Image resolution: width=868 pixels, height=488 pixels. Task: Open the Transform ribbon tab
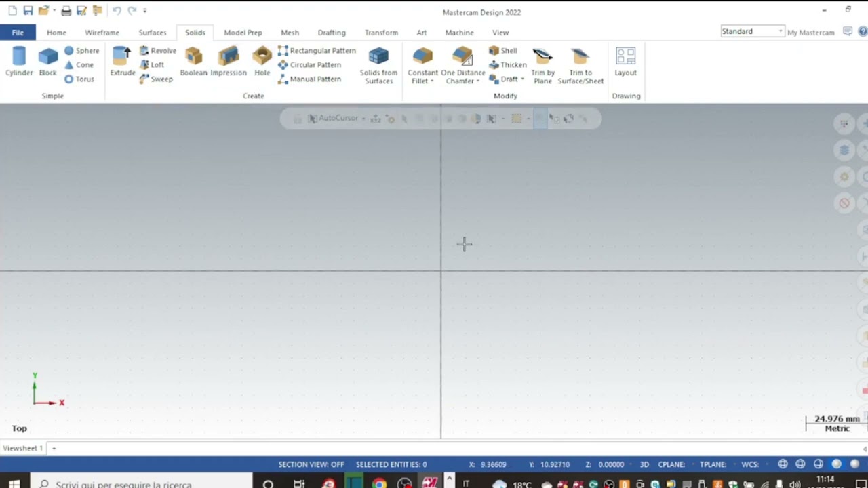pyautogui.click(x=381, y=33)
